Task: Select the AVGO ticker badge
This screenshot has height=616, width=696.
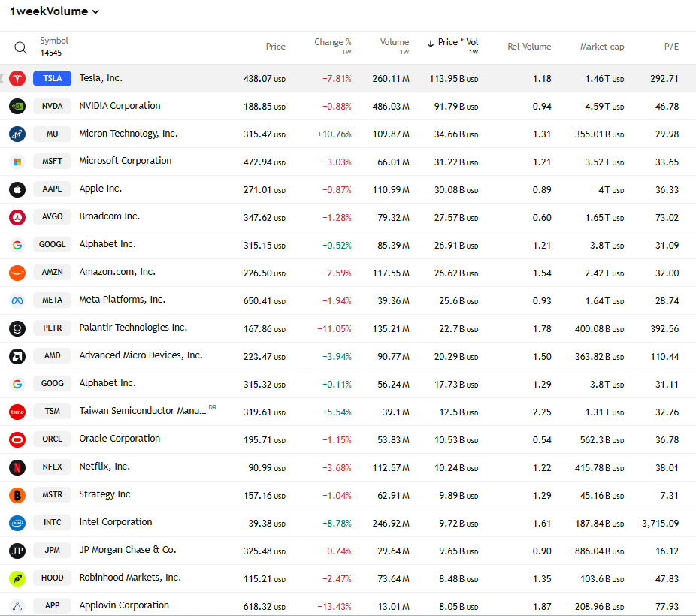Action: [x=53, y=217]
